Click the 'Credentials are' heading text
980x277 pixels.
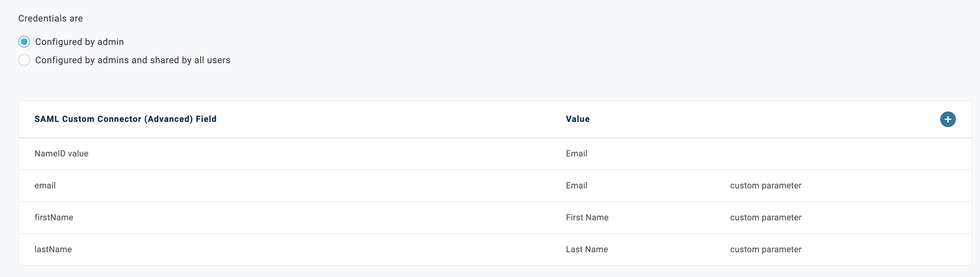(x=50, y=18)
